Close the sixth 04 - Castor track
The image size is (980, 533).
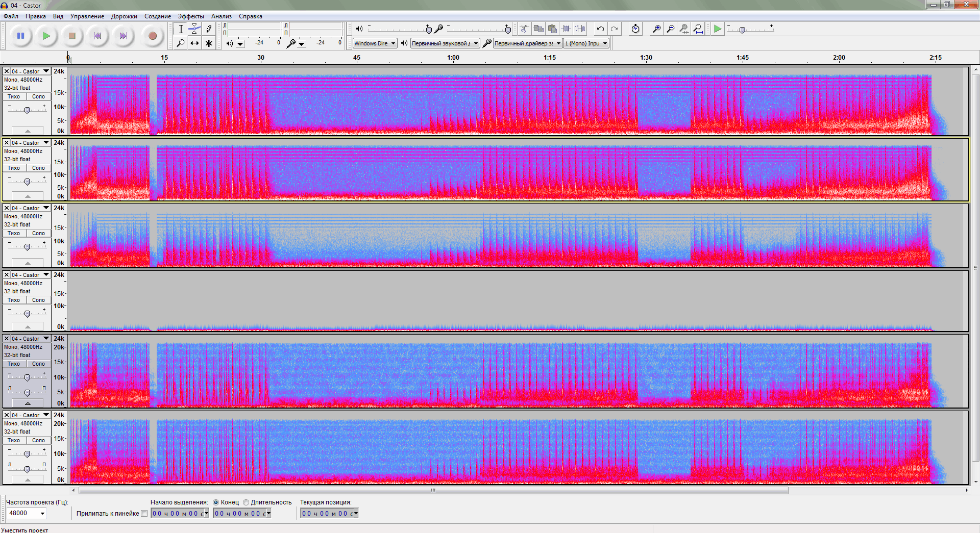tap(7, 415)
